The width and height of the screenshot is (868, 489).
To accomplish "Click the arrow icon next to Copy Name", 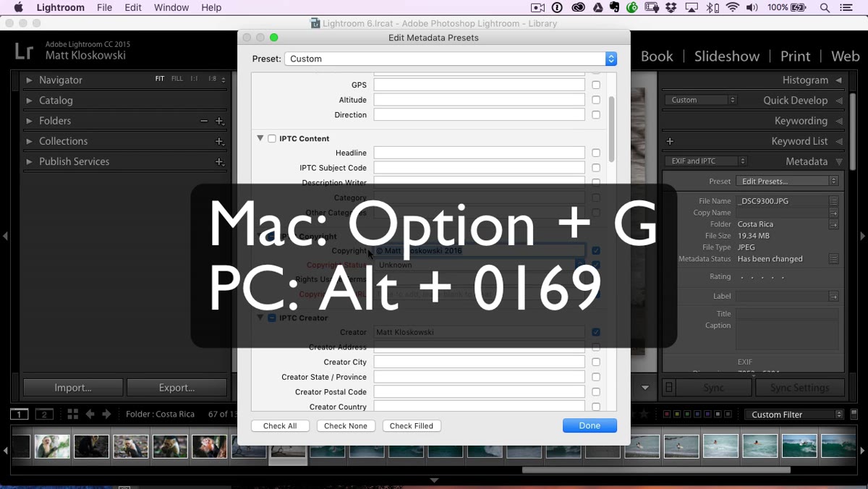I will coord(834,213).
